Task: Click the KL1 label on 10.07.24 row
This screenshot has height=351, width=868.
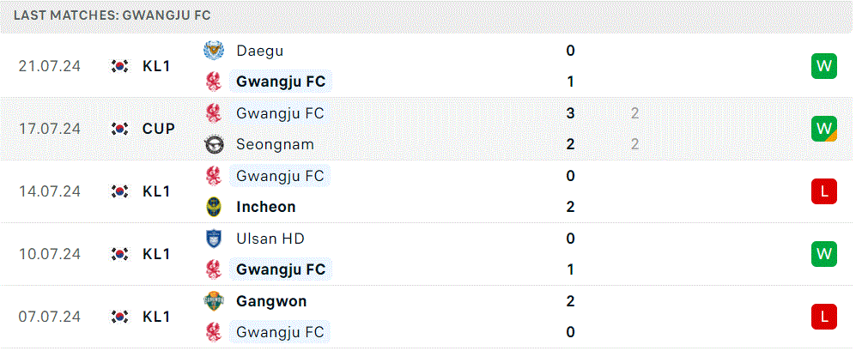Action: tap(156, 254)
